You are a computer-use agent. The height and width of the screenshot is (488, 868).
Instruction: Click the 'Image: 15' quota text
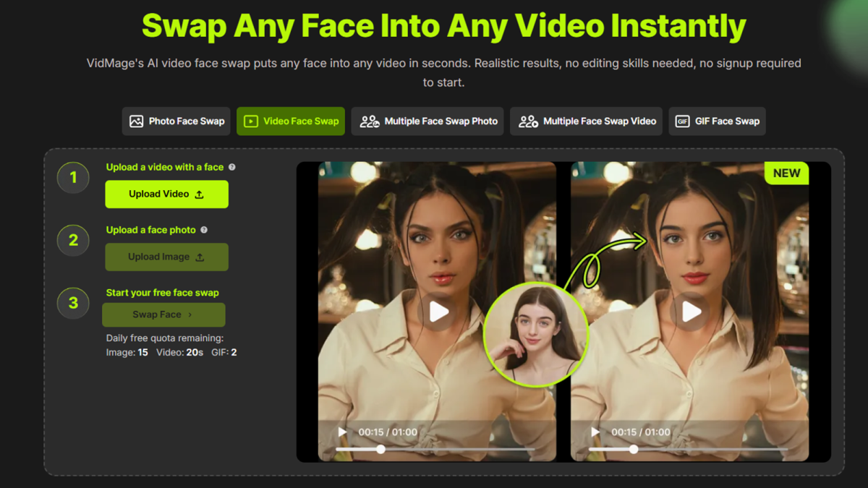pyautogui.click(x=127, y=352)
